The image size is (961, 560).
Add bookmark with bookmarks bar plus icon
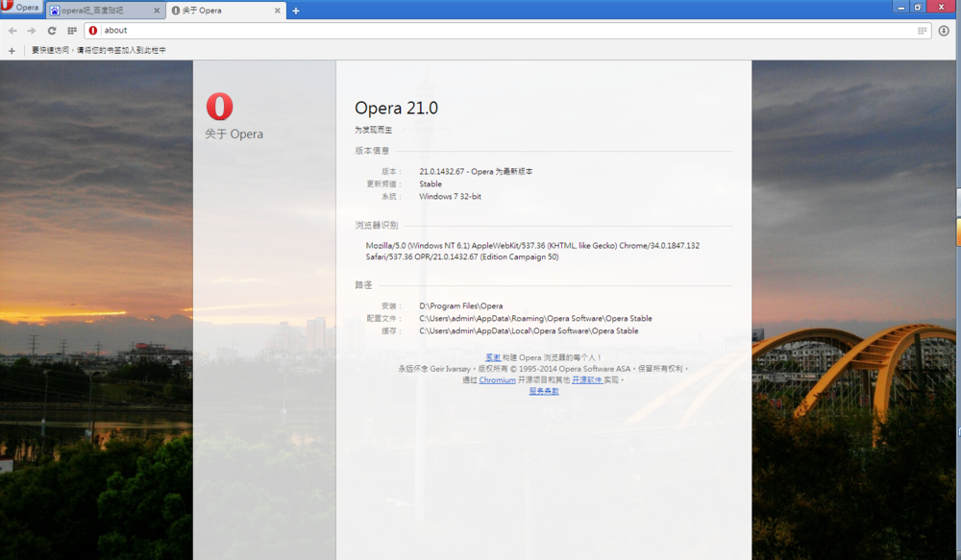[x=12, y=51]
